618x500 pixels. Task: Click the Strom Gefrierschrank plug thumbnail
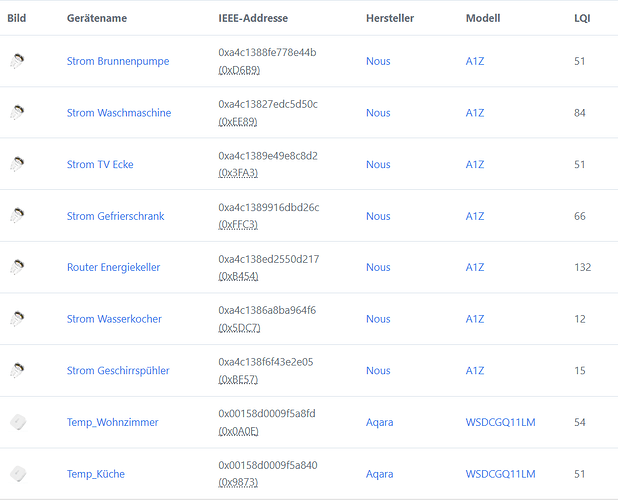17,216
